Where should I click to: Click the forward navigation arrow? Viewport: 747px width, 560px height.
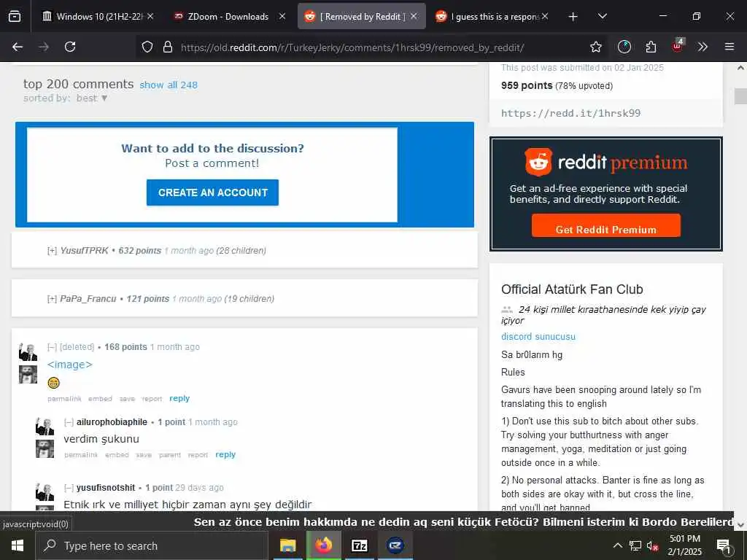coord(44,47)
